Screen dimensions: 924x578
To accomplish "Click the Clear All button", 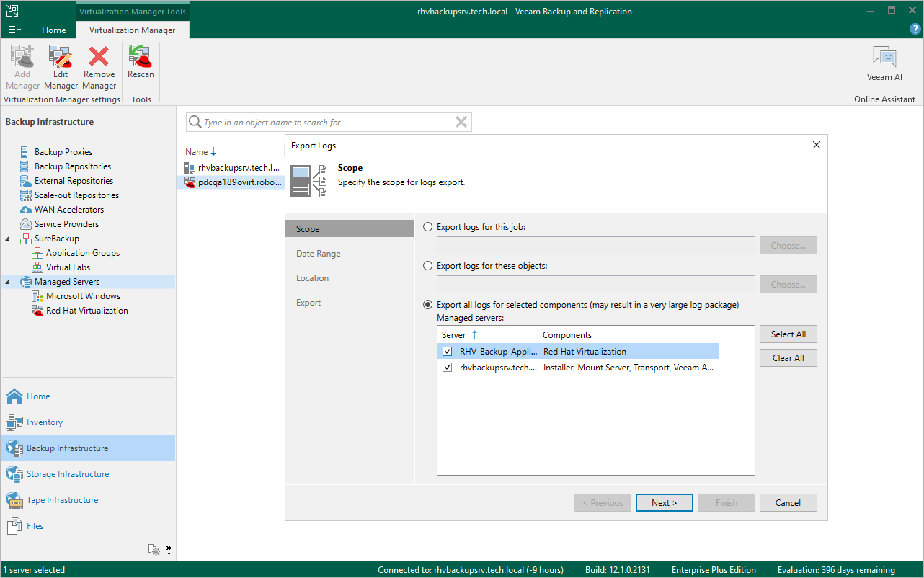I will pos(788,358).
